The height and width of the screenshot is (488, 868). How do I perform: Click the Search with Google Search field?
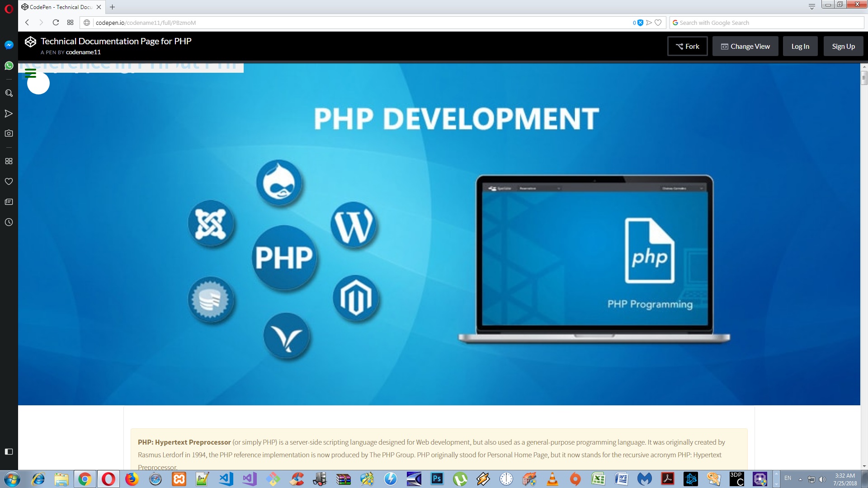tap(769, 23)
